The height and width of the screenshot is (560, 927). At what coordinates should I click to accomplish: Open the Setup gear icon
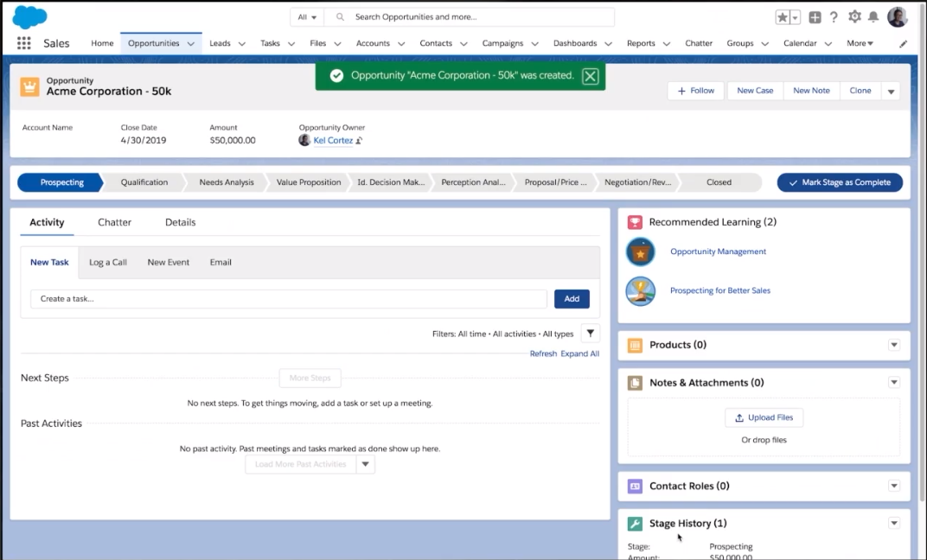(854, 16)
